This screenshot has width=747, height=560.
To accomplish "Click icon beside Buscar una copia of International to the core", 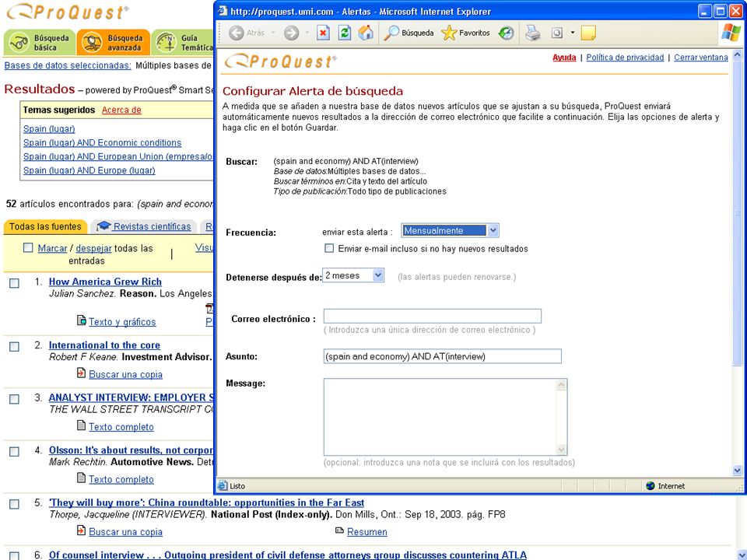I will coord(82,373).
